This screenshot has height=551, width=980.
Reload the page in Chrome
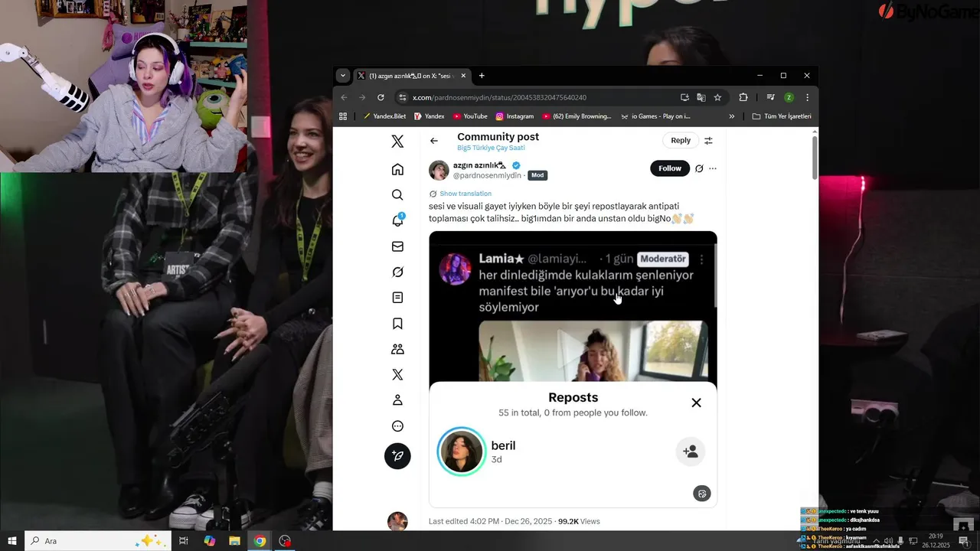point(381,97)
